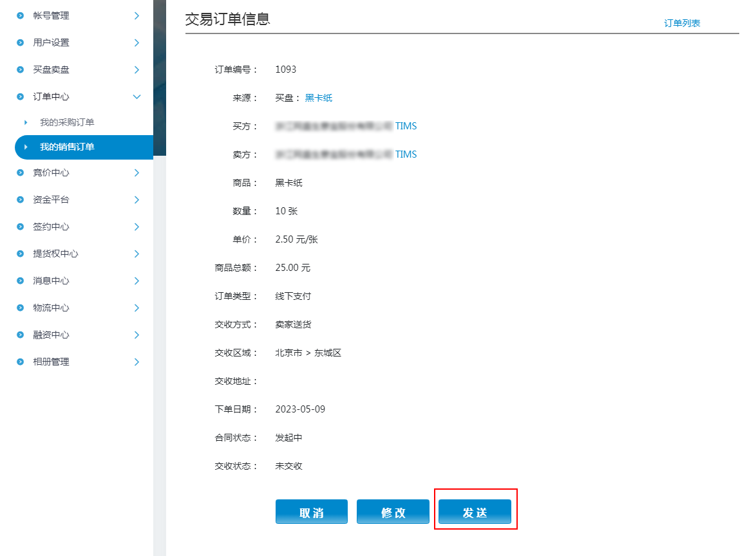This screenshot has height=556, width=756.
Task: Click the bullet icon beside 相册管理
Action: tap(21, 362)
